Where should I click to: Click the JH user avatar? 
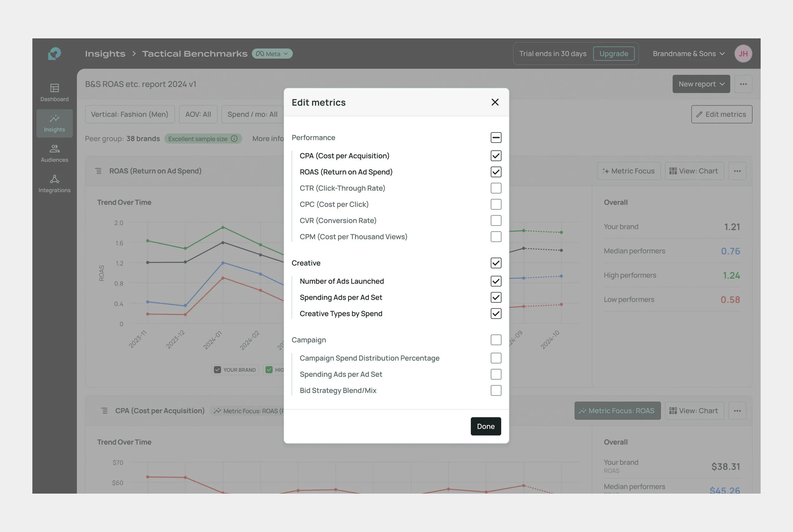click(743, 54)
